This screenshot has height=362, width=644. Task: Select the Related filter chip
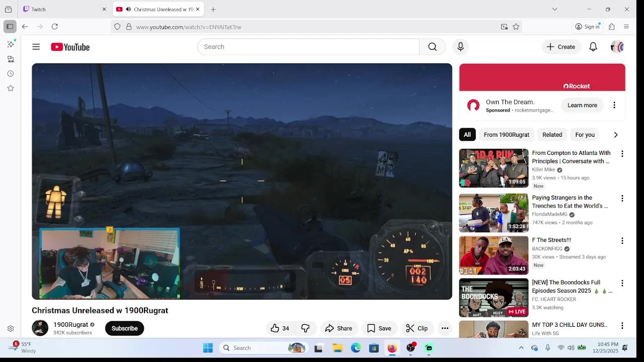coord(552,135)
